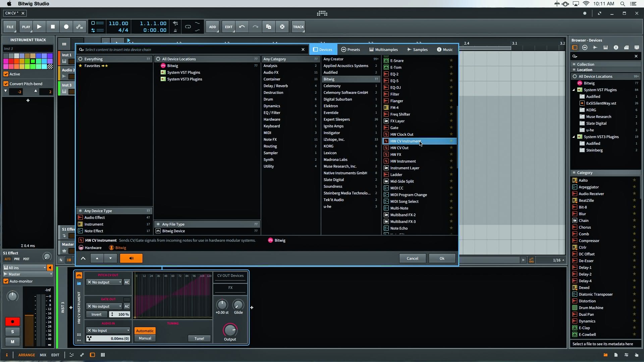
Task: Confirm selection with Ok button
Action: coord(442,258)
